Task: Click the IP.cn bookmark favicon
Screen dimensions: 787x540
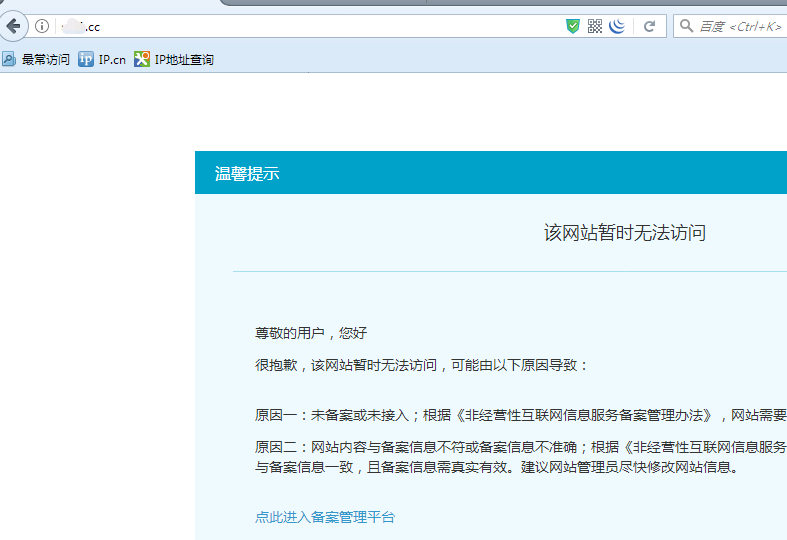Action: pyautogui.click(x=86, y=60)
